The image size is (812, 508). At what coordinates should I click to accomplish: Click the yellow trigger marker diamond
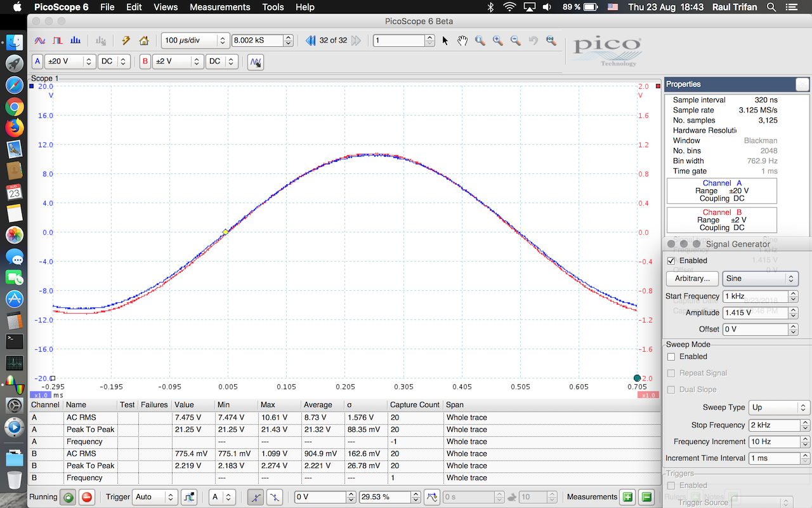click(225, 232)
